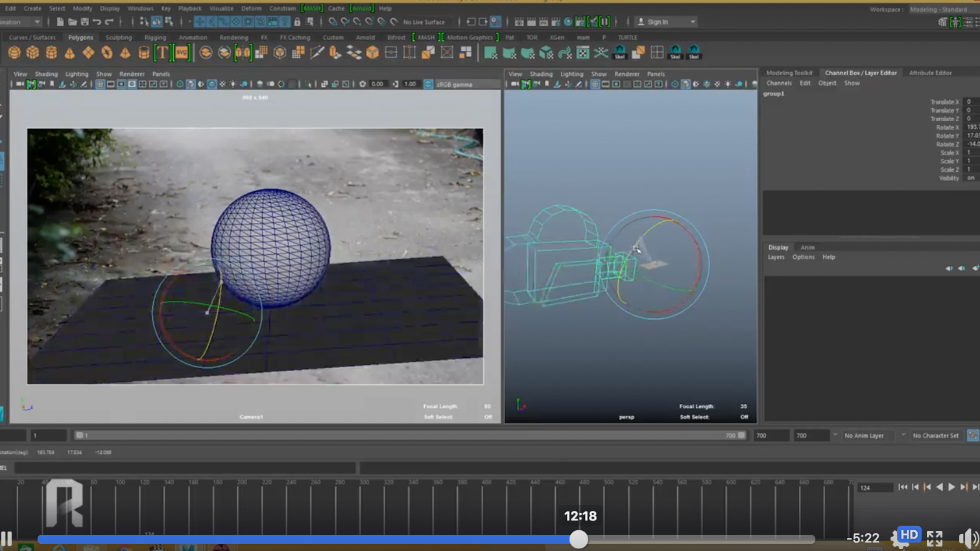Click the save scene icon
The height and width of the screenshot is (551, 980).
[x=84, y=22]
